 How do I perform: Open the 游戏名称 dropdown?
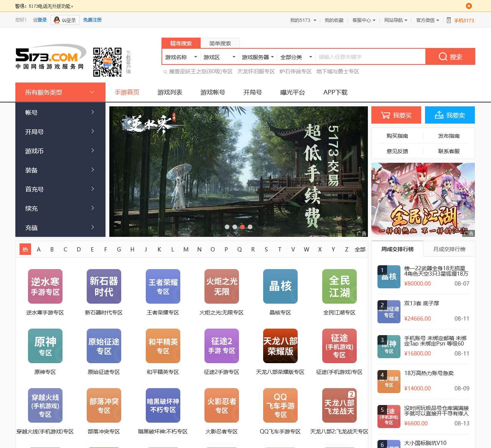point(181,57)
